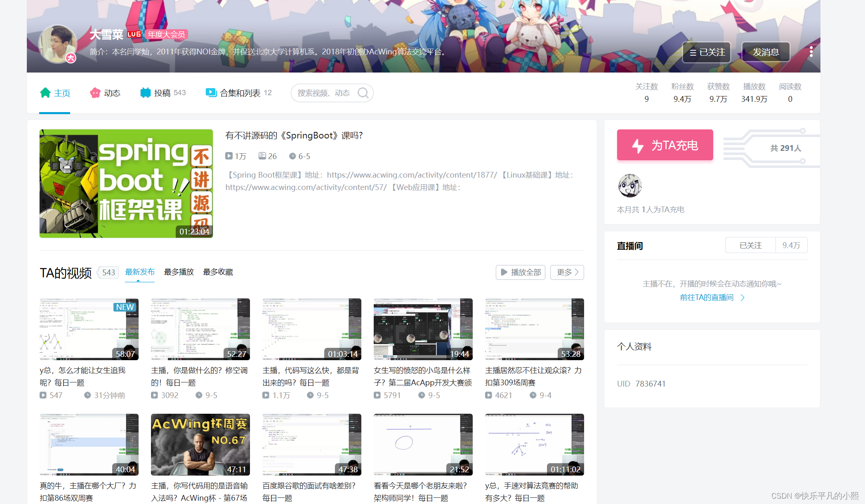865x504 pixels.
Task: Click the 投稿 TV icon
Action: point(145,93)
